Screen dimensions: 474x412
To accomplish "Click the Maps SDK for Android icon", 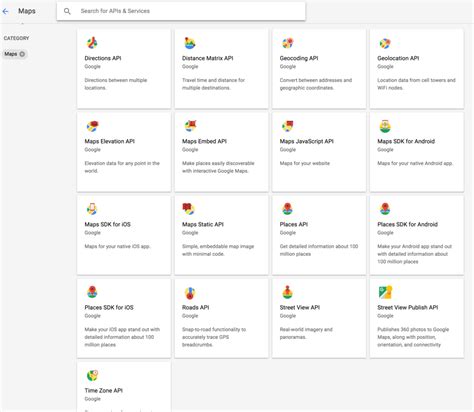I will pyautogui.click(x=385, y=126).
